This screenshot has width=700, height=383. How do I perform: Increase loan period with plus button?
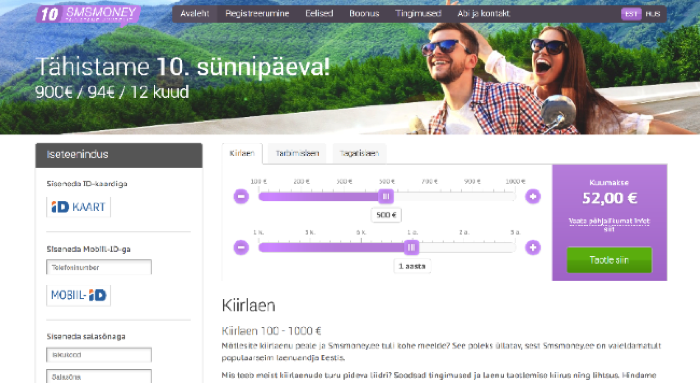coord(533,247)
